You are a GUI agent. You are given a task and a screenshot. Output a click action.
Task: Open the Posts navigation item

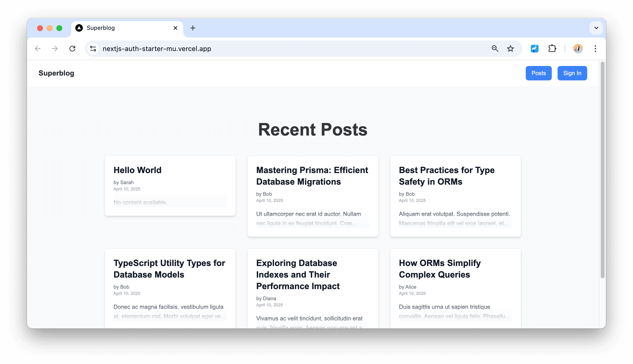[539, 73]
